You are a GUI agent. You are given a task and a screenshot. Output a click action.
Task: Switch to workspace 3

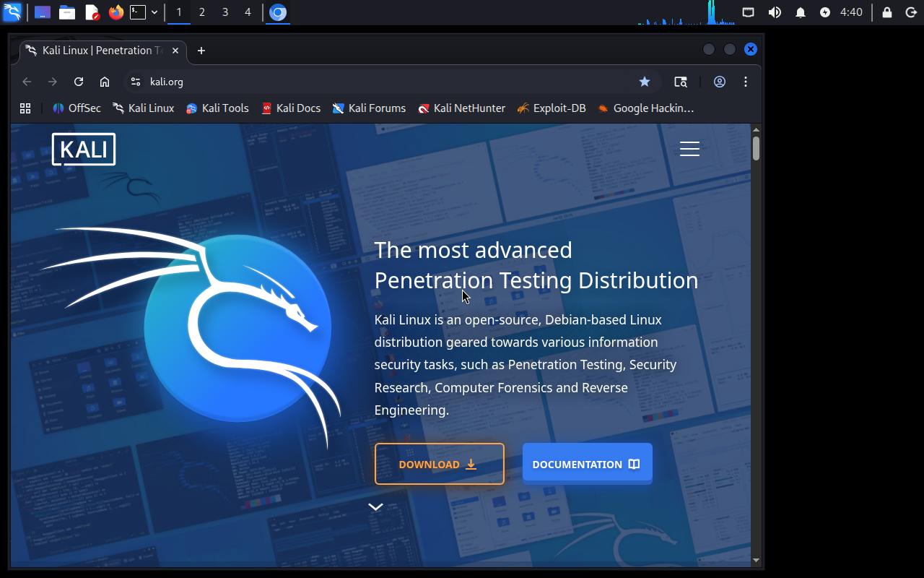(x=225, y=12)
